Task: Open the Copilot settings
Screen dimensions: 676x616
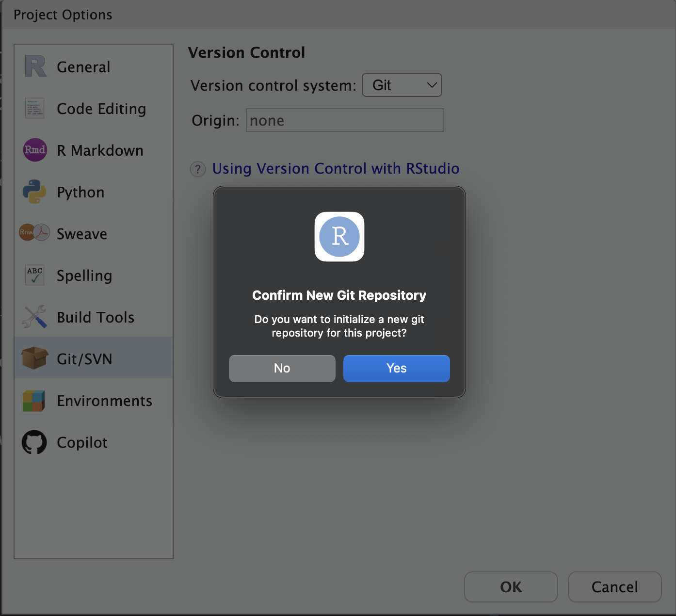Action: pyautogui.click(x=94, y=442)
